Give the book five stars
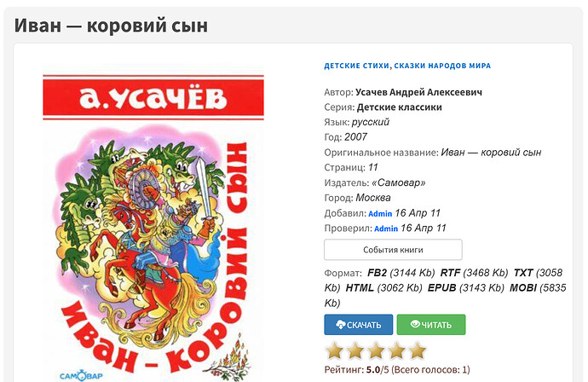 pyautogui.click(x=418, y=350)
